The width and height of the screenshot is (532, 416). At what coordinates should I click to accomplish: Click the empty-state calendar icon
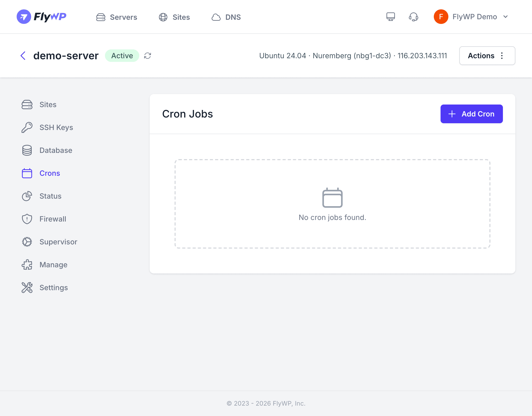pyautogui.click(x=332, y=198)
